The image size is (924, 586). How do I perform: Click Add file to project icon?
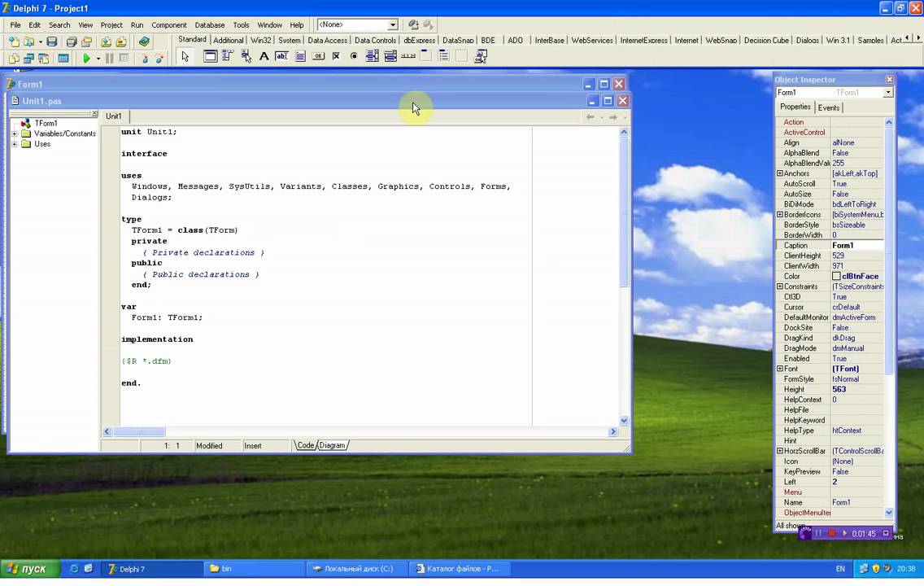click(x=106, y=42)
